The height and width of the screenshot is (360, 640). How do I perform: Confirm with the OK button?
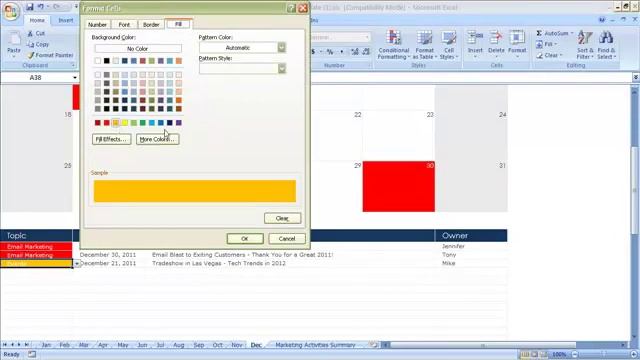tap(245, 239)
